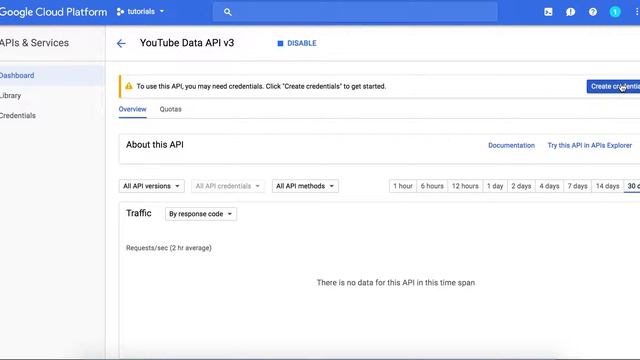
Task: Click the yellow warning triangle icon
Action: pyautogui.click(x=129, y=86)
